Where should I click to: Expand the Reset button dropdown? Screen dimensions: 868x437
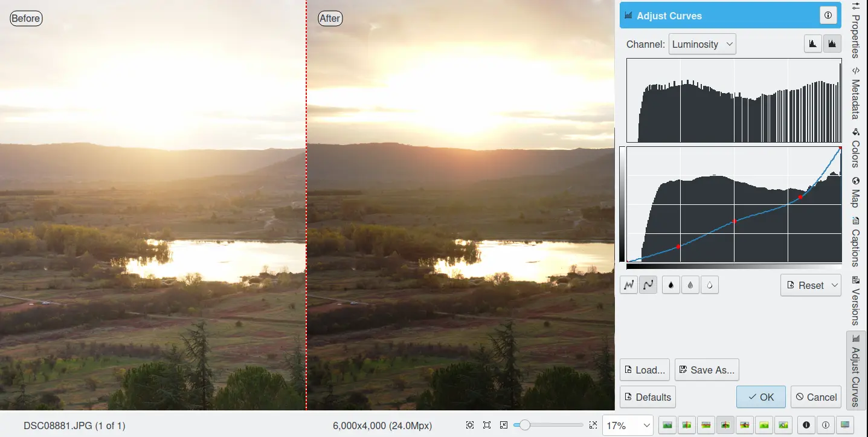835,285
